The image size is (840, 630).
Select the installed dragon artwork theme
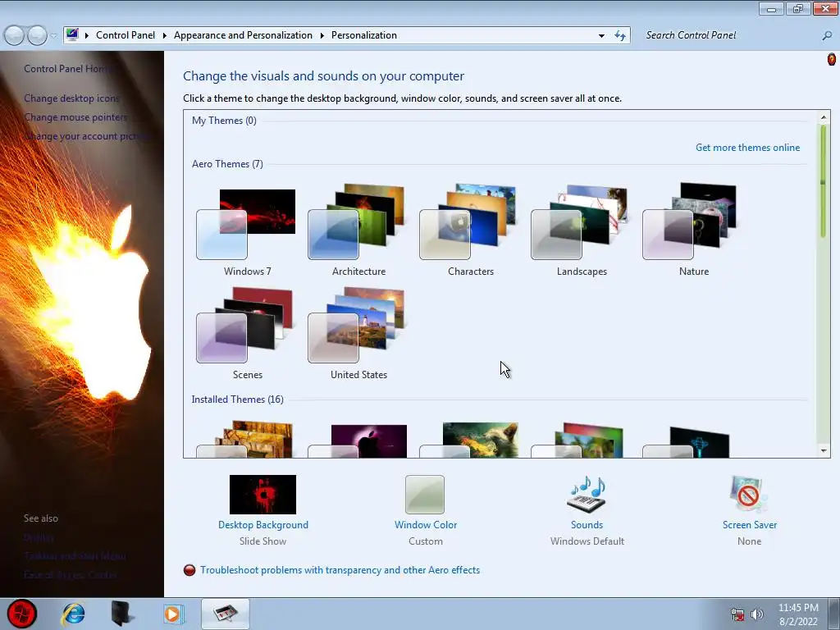(470, 440)
